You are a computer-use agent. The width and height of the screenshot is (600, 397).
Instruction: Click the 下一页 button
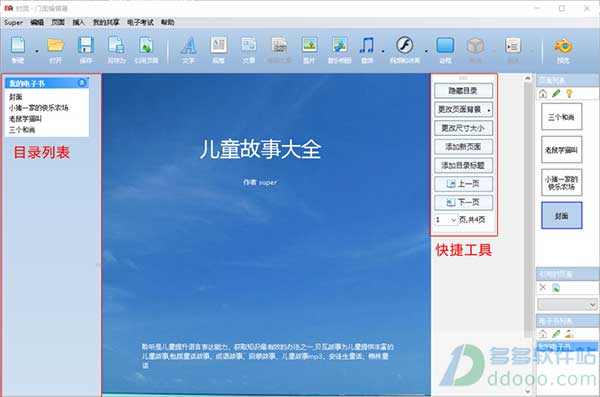tap(463, 202)
